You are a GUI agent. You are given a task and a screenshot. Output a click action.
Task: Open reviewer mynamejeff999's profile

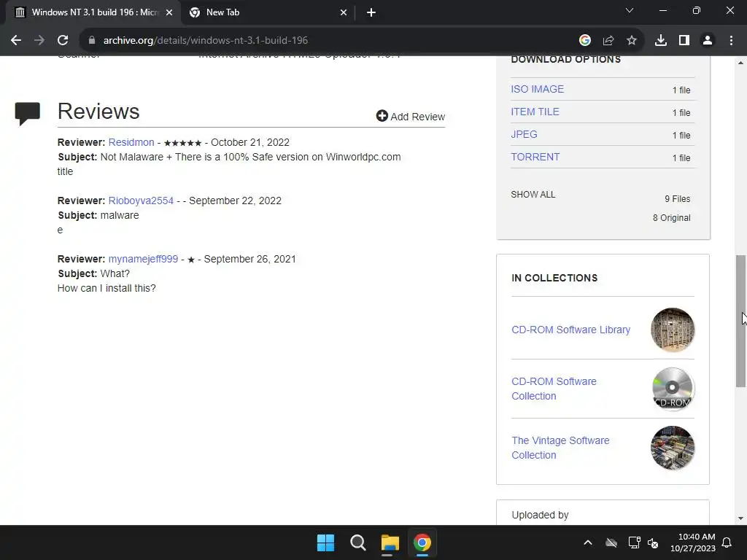click(143, 259)
